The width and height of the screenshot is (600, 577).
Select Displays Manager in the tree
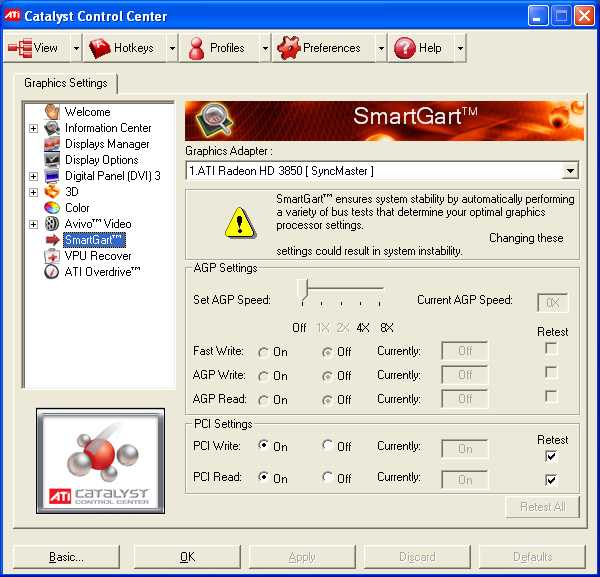(107, 144)
